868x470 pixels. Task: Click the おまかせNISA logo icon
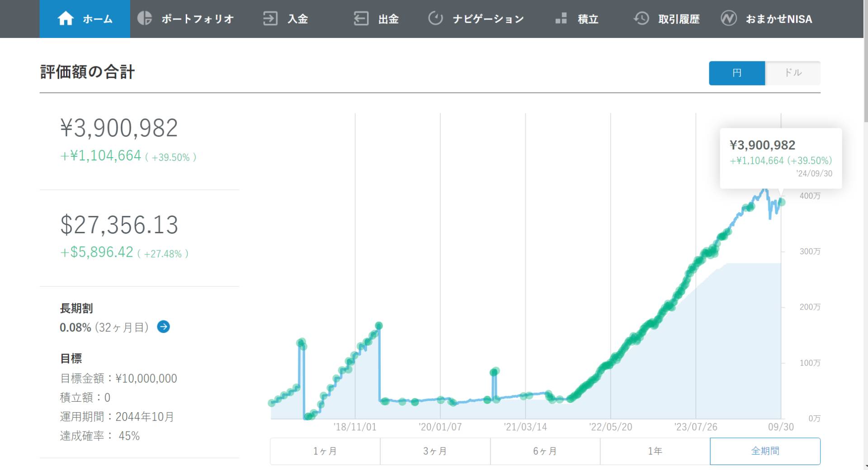point(729,19)
